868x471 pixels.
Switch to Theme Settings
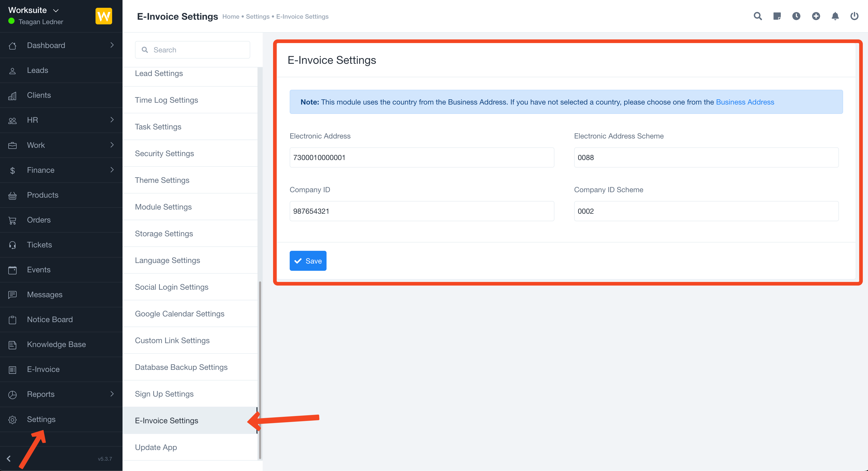pyautogui.click(x=162, y=180)
